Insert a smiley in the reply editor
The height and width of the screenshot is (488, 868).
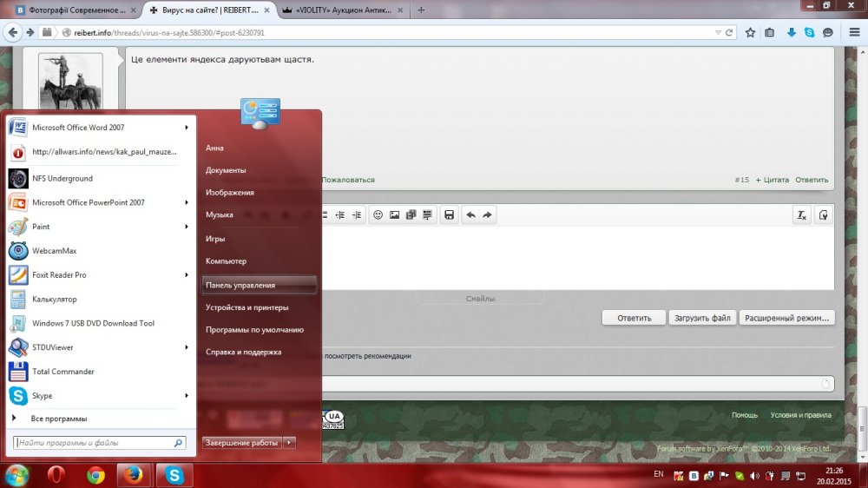point(378,215)
